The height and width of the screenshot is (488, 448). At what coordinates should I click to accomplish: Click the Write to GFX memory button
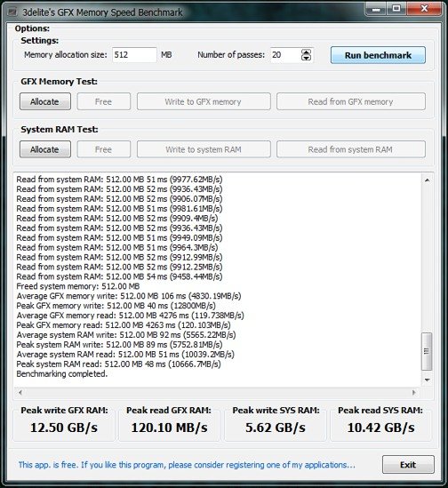click(204, 101)
